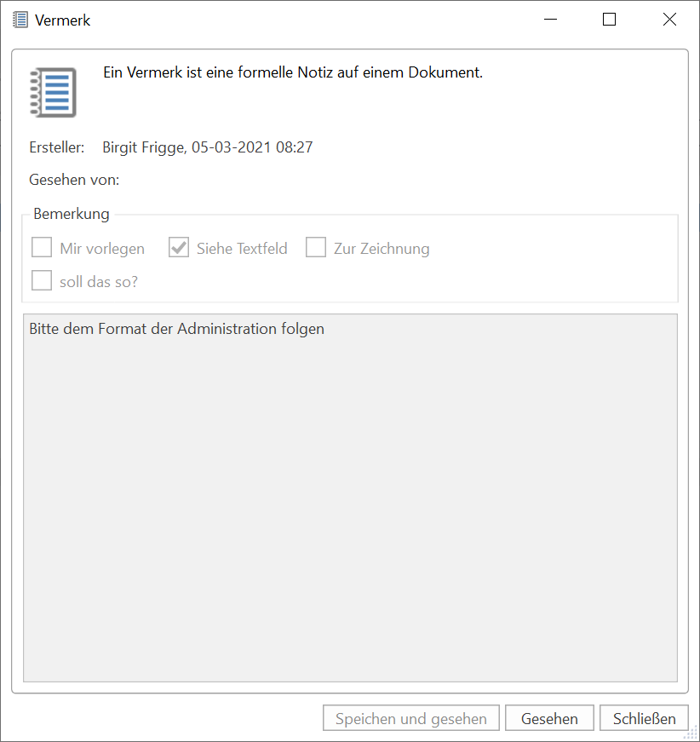Click the Vermerk app icon in title bar

pyautogui.click(x=20, y=20)
